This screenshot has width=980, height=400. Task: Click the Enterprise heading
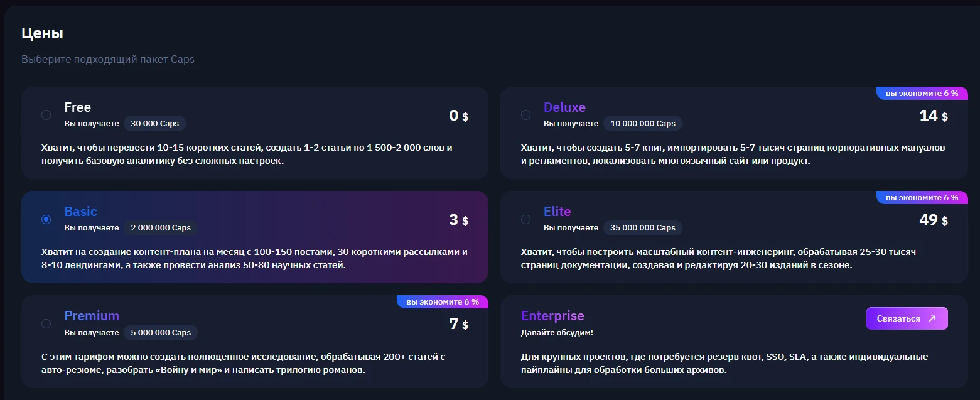point(552,316)
